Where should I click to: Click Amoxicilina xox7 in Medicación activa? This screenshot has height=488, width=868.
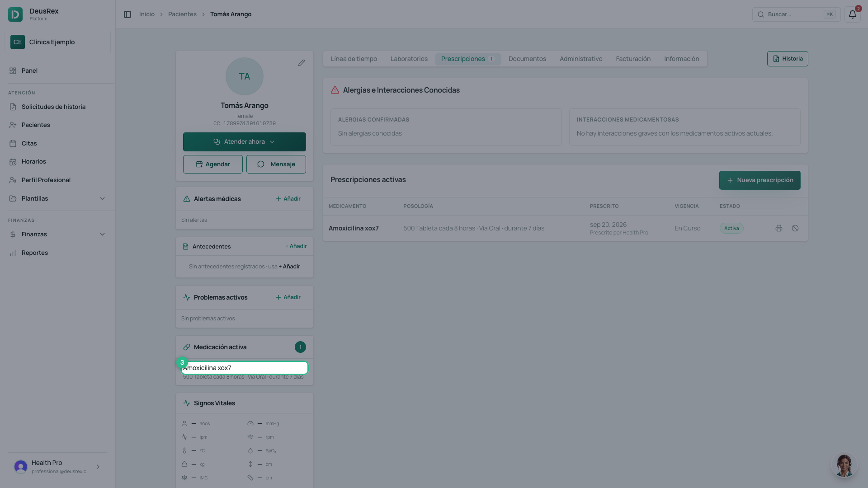click(245, 368)
